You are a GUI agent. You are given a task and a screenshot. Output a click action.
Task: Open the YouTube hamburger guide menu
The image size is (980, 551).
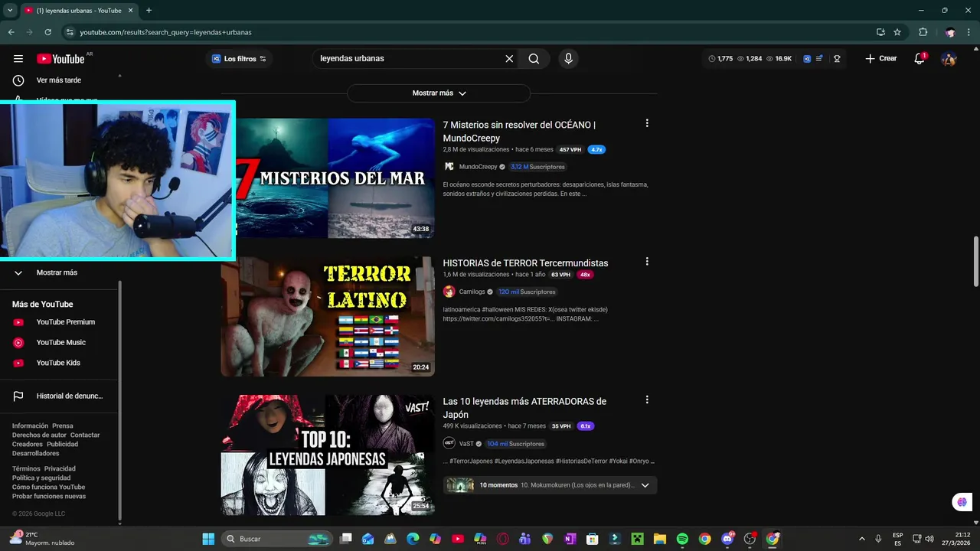point(18,59)
